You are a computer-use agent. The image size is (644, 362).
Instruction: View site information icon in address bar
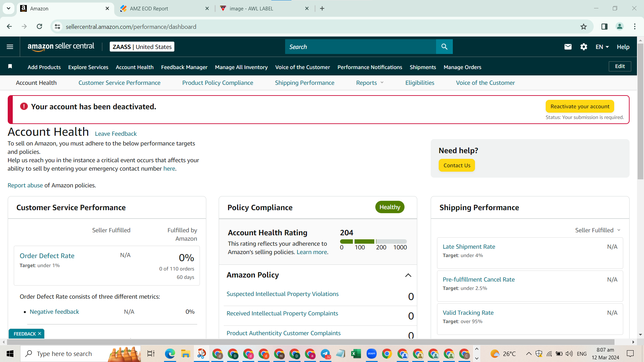coord(58,27)
